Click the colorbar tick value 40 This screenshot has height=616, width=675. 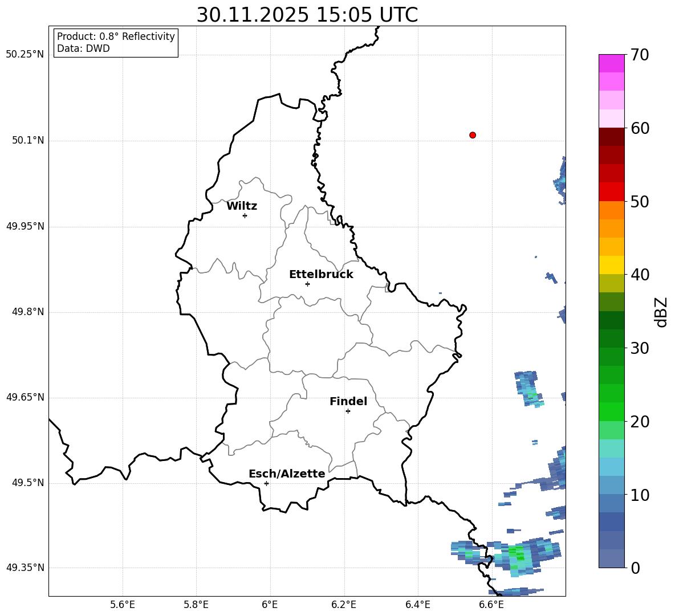click(x=640, y=275)
